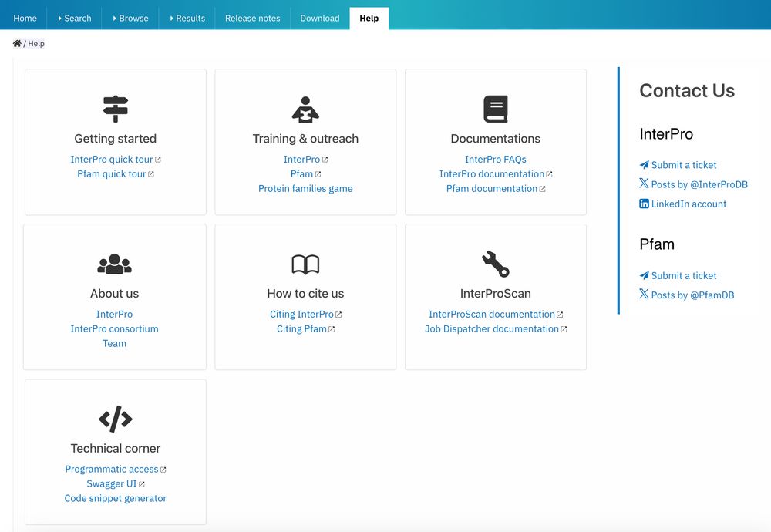Screen dimensions: 771x532
Task: Click the paper plane icon under InterPro contact
Action: click(644, 165)
